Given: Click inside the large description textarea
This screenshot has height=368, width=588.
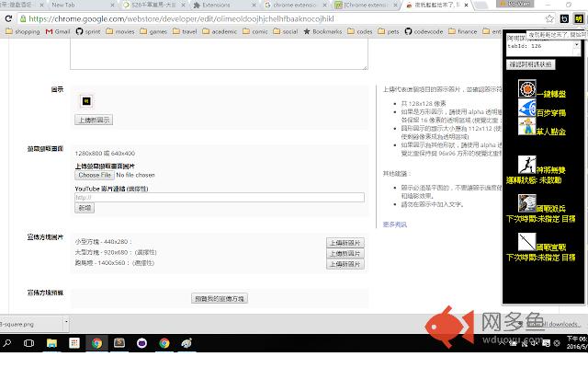Looking at the screenshot, I should pos(219,53).
